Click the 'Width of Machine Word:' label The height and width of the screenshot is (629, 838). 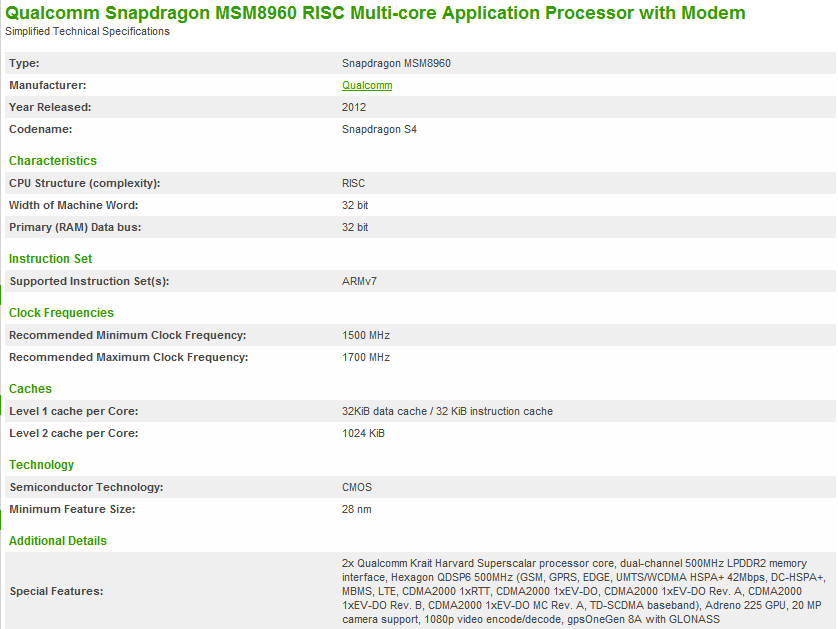point(74,205)
